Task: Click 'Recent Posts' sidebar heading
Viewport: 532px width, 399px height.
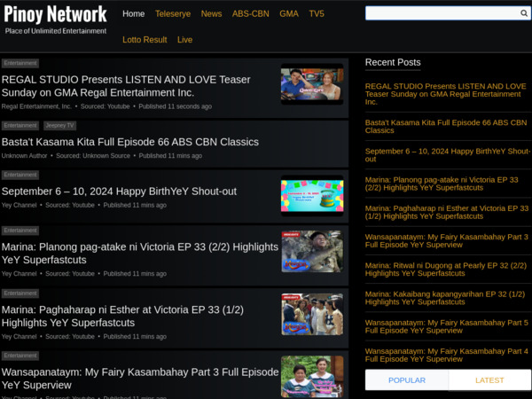Action: tap(393, 62)
